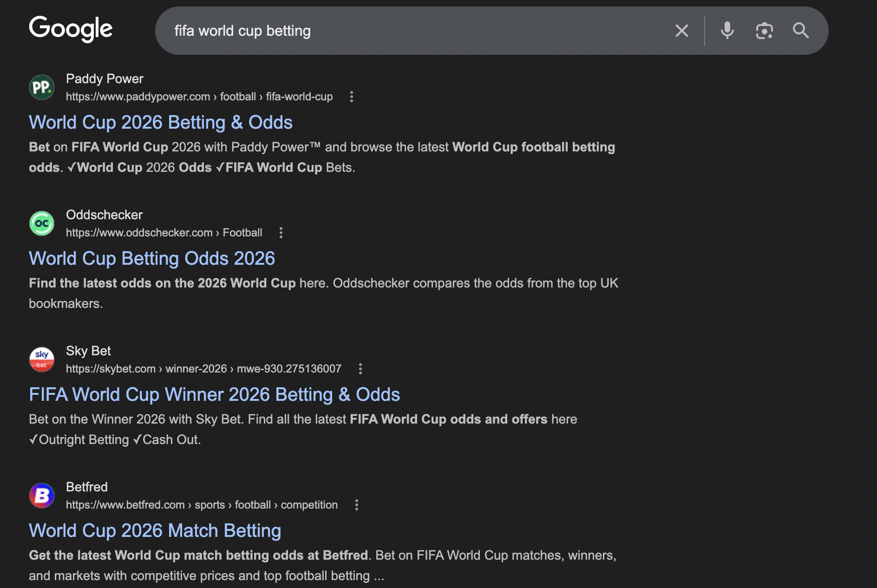The width and height of the screenshot is (877, 588).
Task: Open more options for Sky Bet result
Action: coord(360,369)
